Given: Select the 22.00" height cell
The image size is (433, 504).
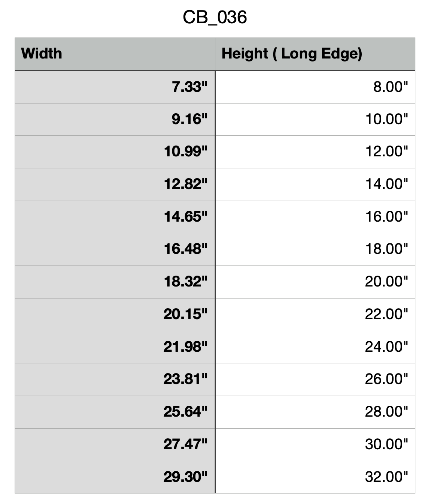Looking at the screenshot, I should click(x=386, y=314).
